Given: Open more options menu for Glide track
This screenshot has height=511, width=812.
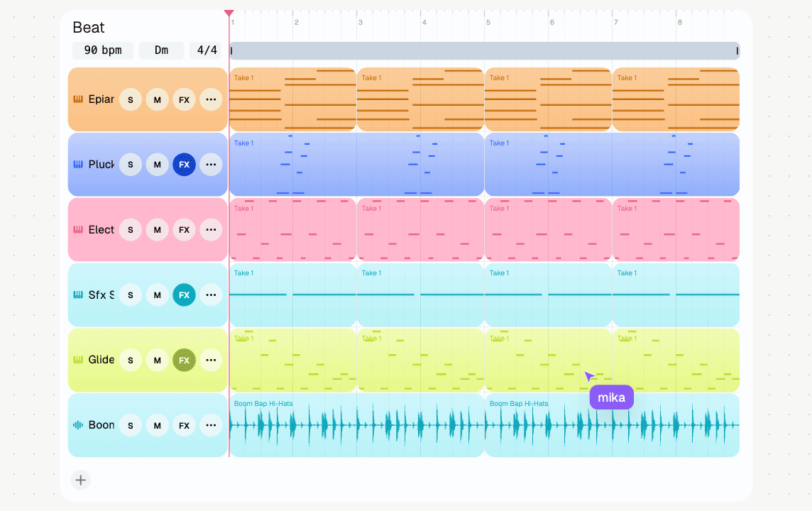Looking at the screenshot, I should 211,361.
